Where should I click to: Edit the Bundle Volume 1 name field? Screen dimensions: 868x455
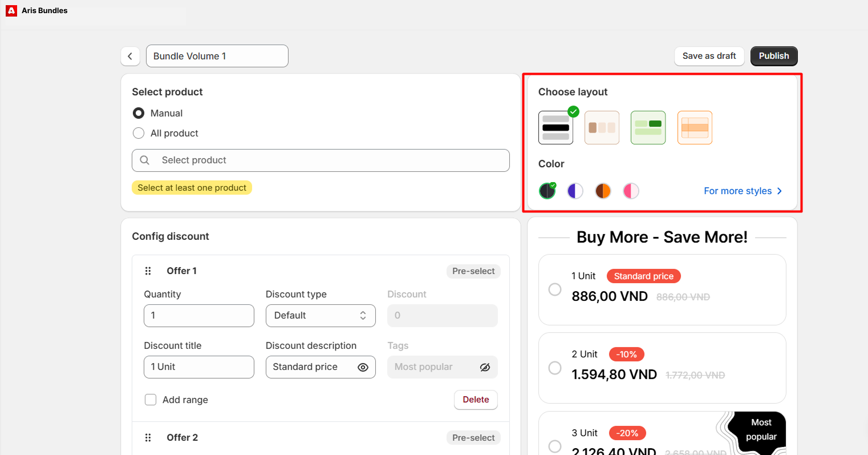[217, 56]
